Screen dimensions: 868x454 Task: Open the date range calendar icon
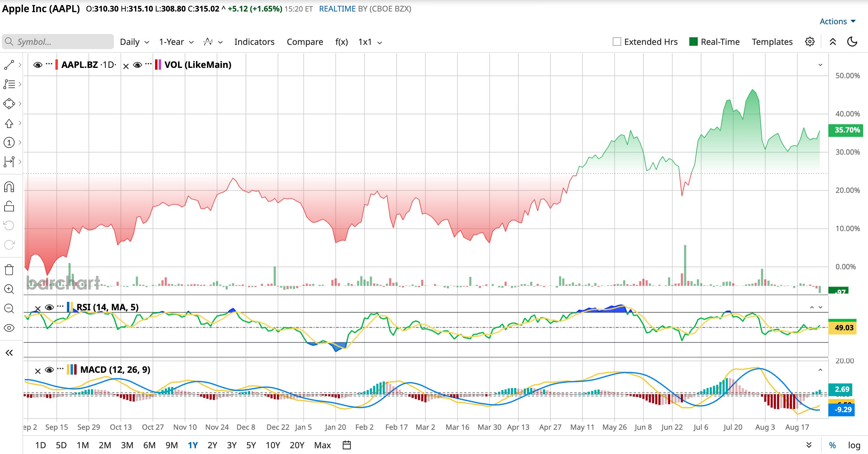tap(347, 445)
